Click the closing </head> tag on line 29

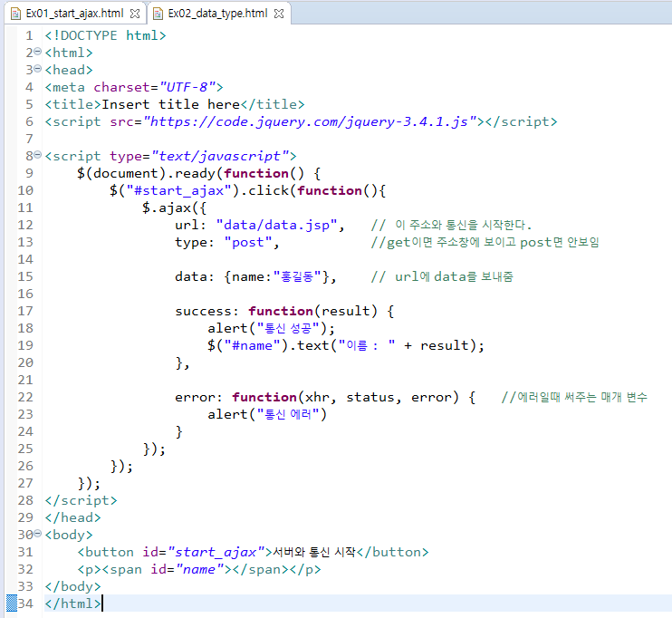point(72,517)
